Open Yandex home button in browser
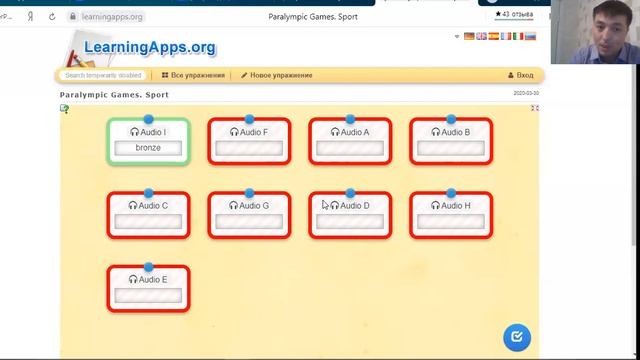Viewport: 640px width, 360px height. 30,17
